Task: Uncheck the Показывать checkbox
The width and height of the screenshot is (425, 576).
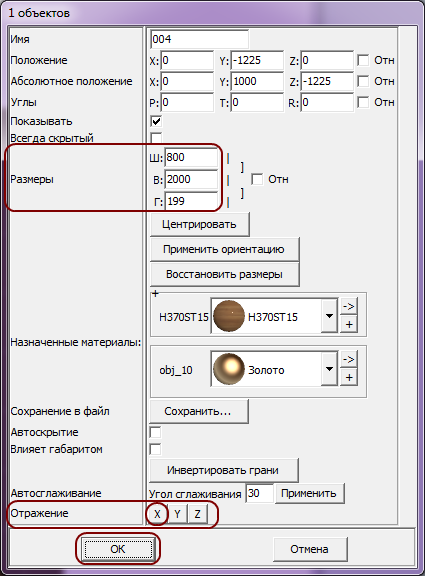Action: pos(156,121)
